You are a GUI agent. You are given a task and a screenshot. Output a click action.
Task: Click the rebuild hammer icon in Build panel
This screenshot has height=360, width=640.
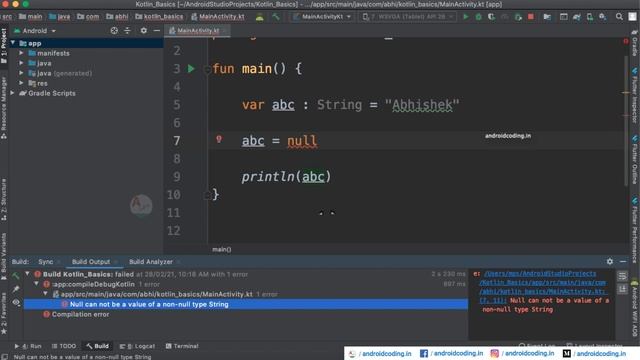pos(16,276)
